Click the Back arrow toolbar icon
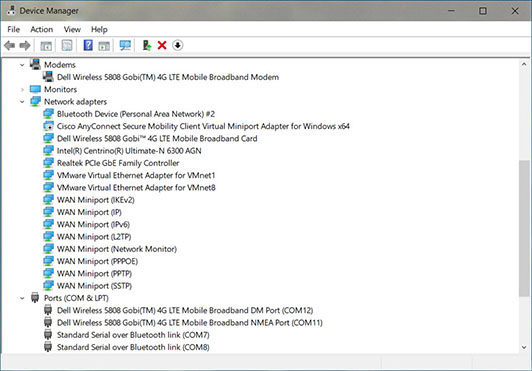This screenshot has width=532, height=371. (10, 45)
